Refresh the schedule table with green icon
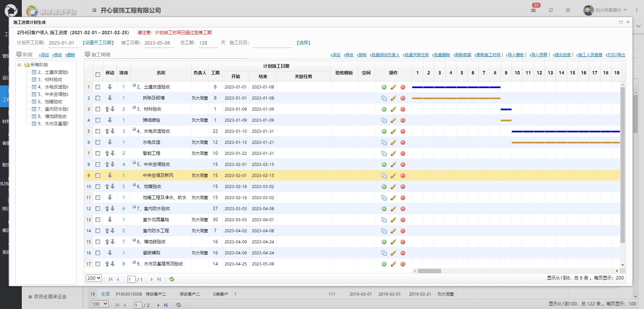Image resolution: width=644 pixels, height=309 pixels. [172, 279]
